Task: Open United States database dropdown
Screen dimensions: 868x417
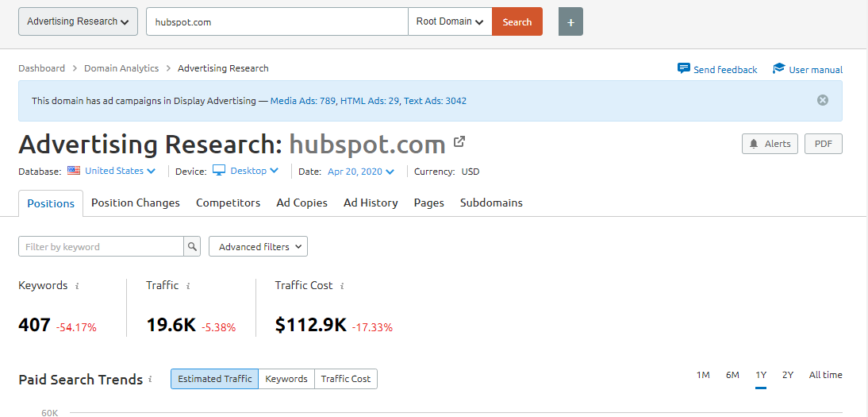Action: click(x=120, y=171)
